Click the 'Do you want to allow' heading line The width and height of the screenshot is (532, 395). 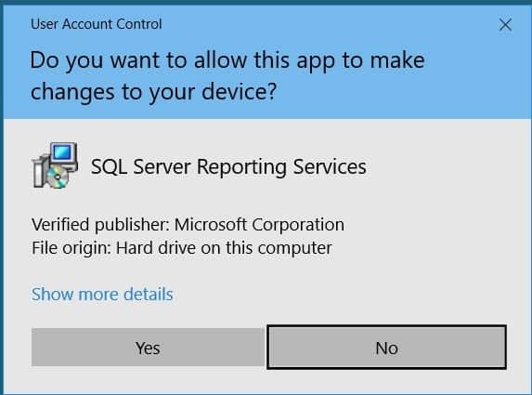click(227, 60)
